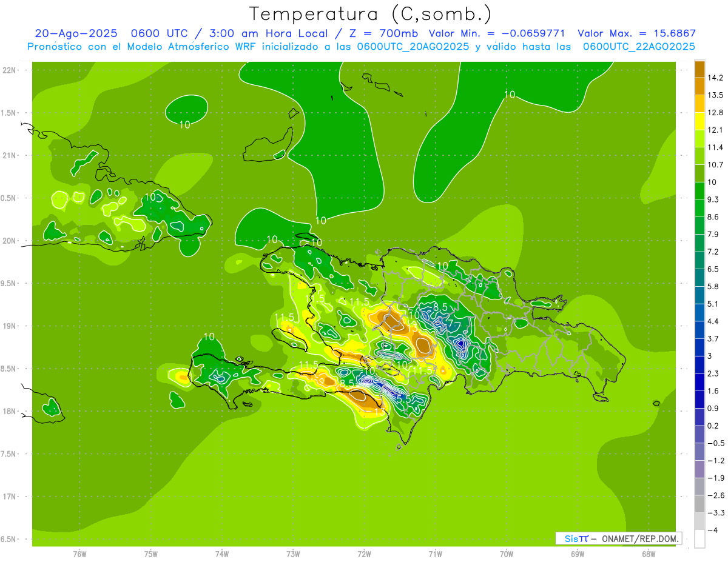
Task: Click the latitude label "7.5N"
Action: pyautogui.click(x=9, y=454)
